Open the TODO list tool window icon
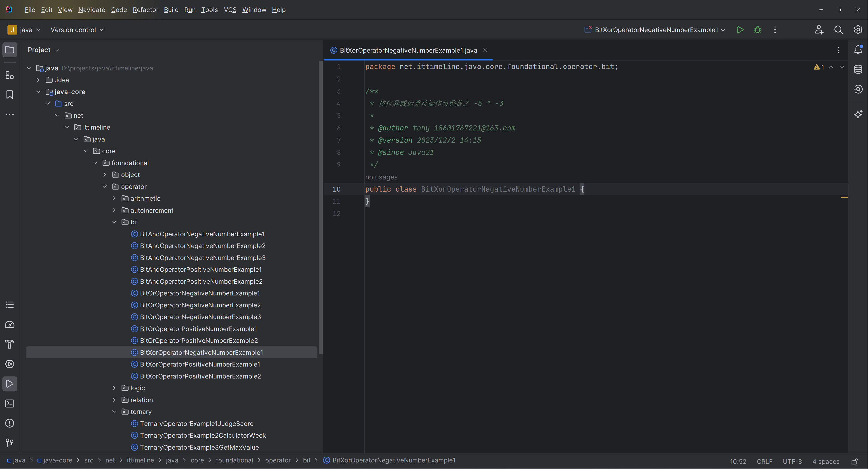 [10, 305]
